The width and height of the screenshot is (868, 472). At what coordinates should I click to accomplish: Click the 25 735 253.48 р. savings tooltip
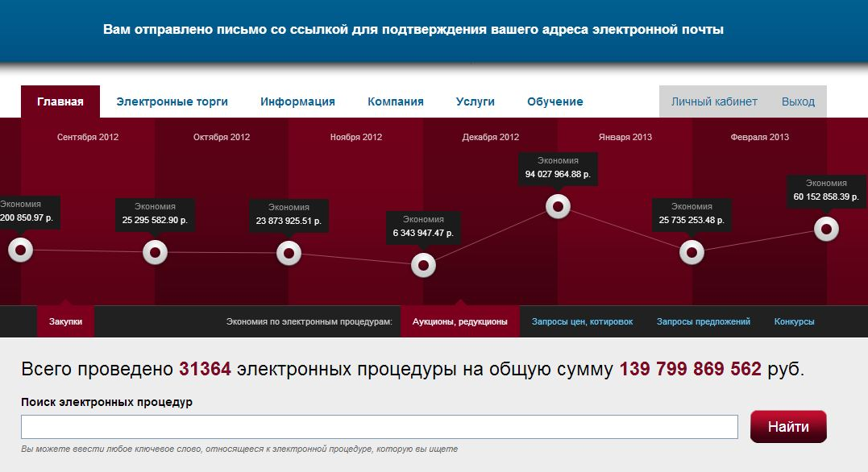click(x=692, y=214)
